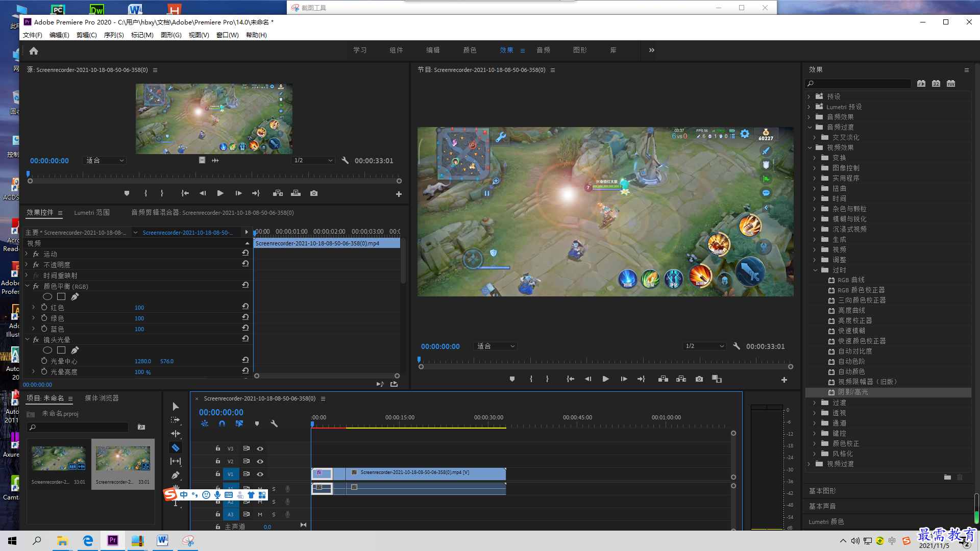Mute audio track A3

point(260,514)
